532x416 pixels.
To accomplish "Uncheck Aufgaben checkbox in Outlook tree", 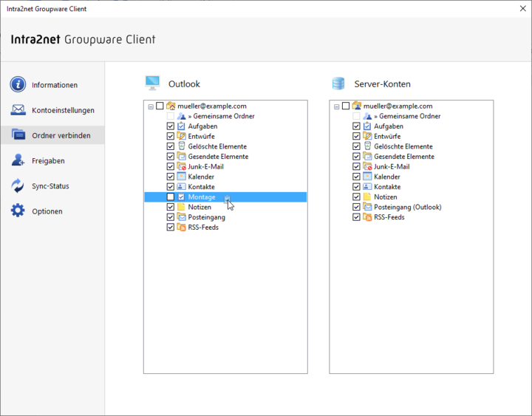I will (171, 126).
